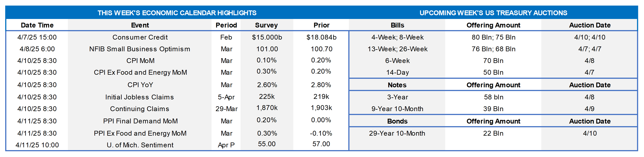Image resolution: width=644 pixels, height=157 pixels.
Task: Select the Continuing Claims event cell
Action: (x=140, y=109)
